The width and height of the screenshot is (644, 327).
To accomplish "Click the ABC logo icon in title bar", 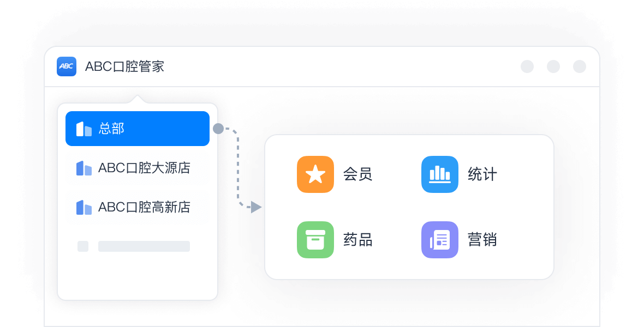I will (67, 66).
